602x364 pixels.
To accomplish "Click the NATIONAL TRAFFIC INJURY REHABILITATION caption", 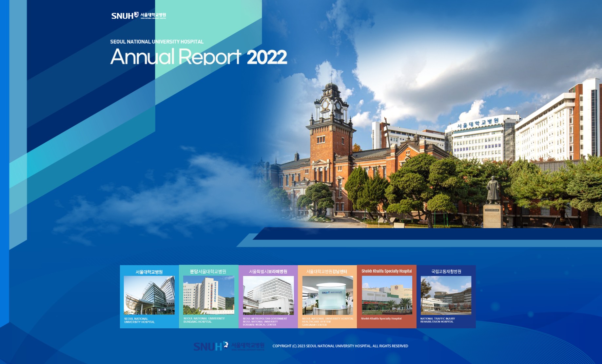I will coord(437,320).
